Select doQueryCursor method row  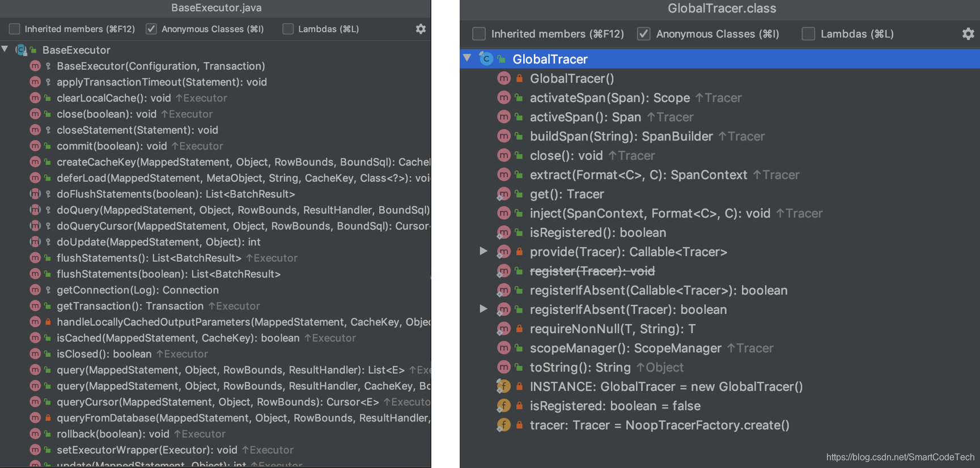[215, 226]
